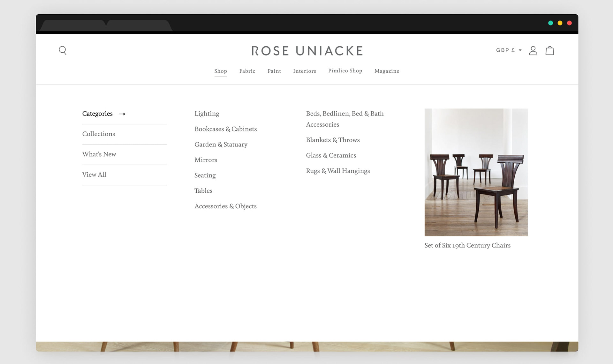This screenshot has width=613, height=364.
Task: Open the Seating category
Action: tap(205, 175)
